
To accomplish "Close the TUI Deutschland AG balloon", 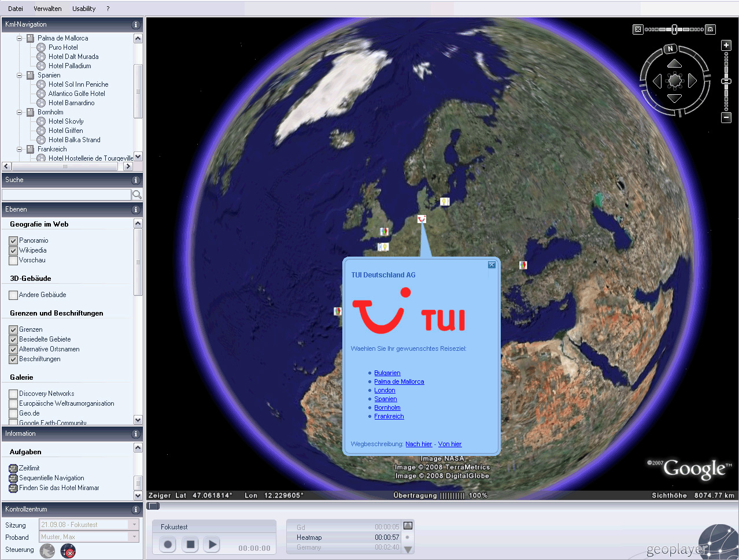I will click(492, 265).
